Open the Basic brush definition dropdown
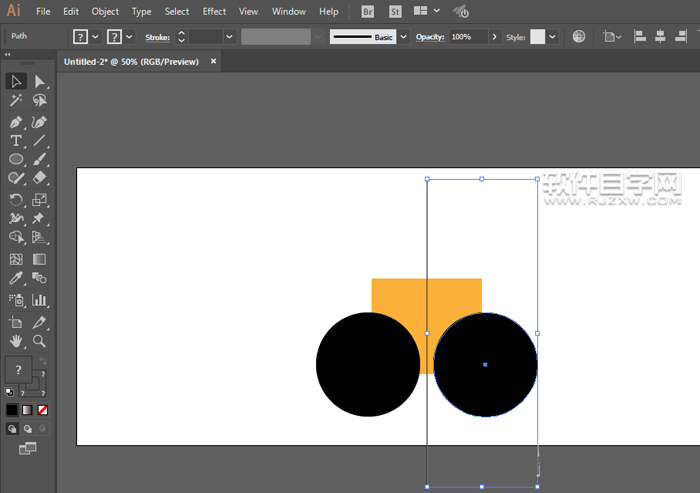700x493 pixels. tap(403, 36)
